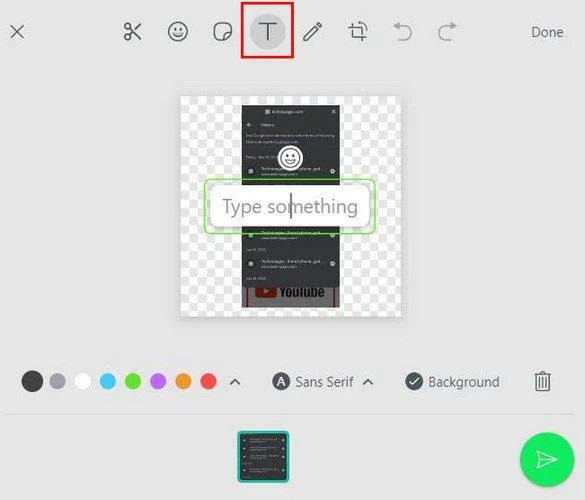Select the scissors cut tool
The image size is (585, 500).
tap(132, 31)
